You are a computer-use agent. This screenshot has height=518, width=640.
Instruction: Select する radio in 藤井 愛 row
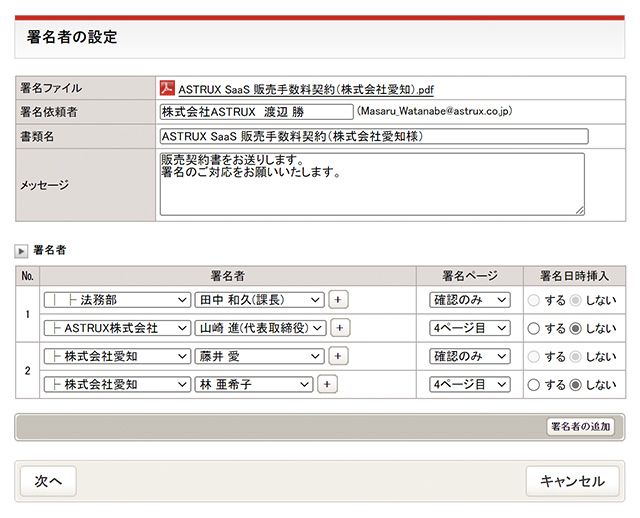tap(533, 357)
